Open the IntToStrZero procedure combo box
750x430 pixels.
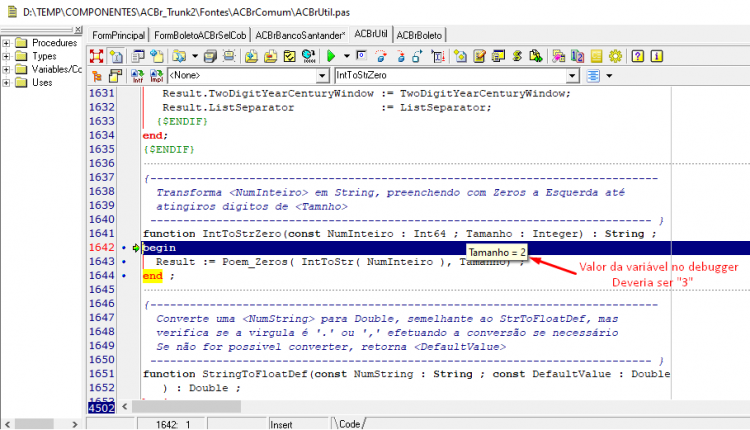[456, 76]
